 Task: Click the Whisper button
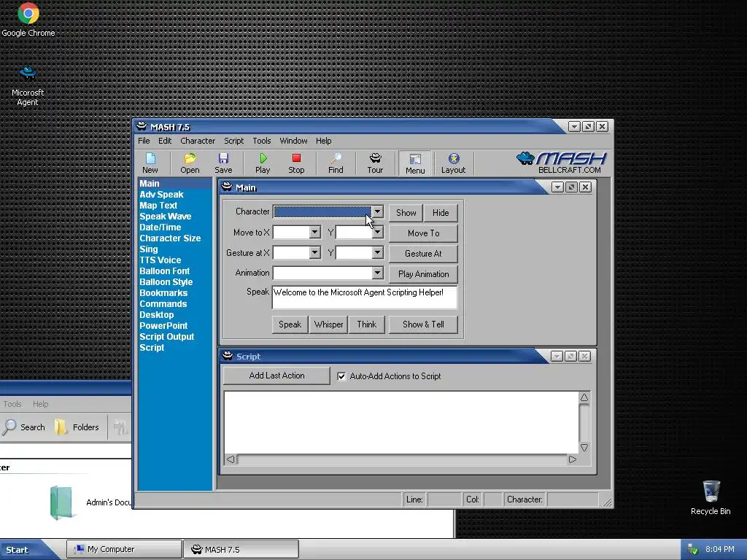tap(329, 324)
